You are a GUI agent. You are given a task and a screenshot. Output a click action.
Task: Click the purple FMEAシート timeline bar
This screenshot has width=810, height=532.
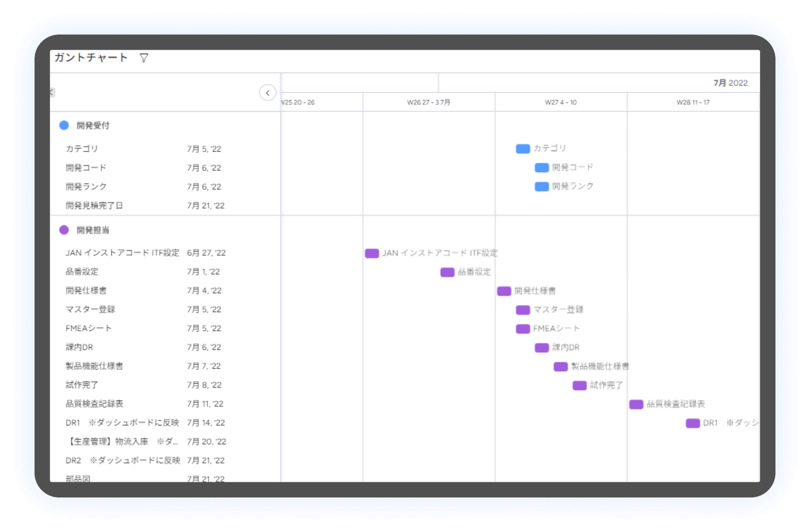click(x=523, y=329)
